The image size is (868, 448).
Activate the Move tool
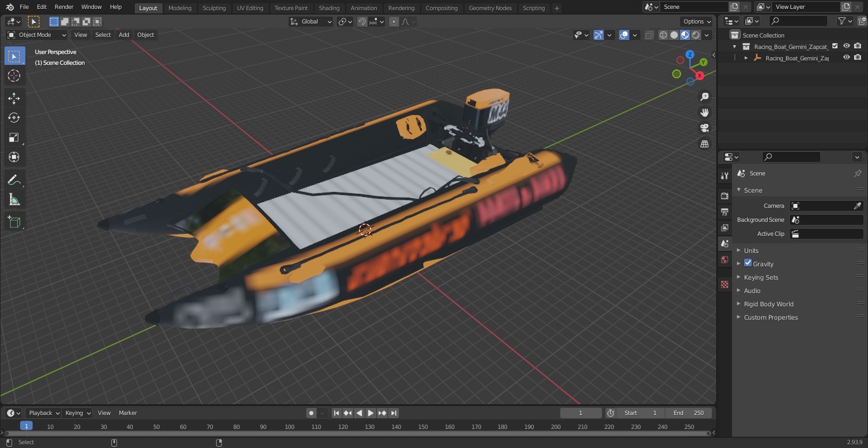(14, 98)
